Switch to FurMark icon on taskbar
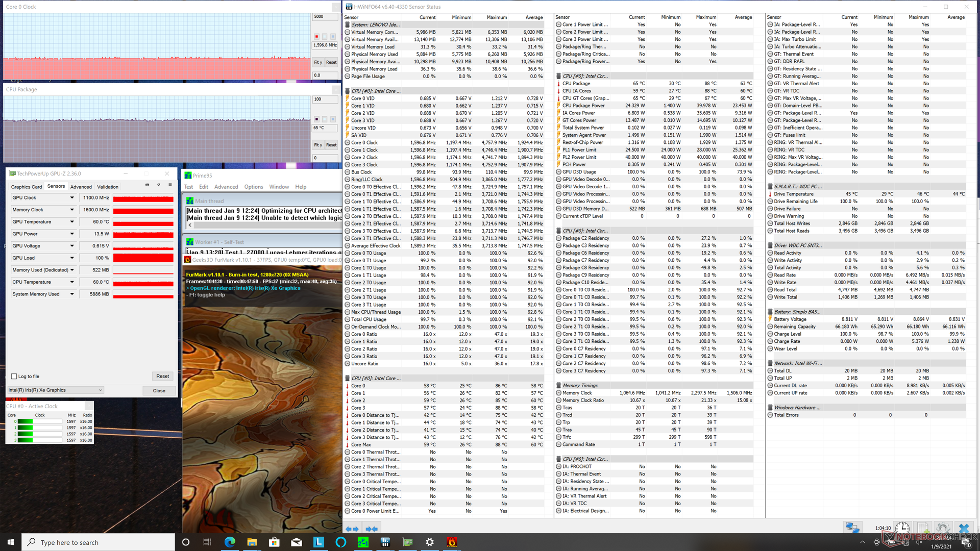The height and width of the screenshot is (551, 980). click(452, 542)
